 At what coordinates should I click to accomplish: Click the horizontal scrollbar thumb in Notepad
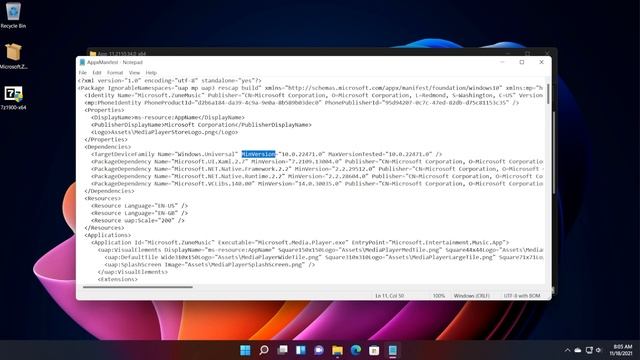click(x=138, y=287)
